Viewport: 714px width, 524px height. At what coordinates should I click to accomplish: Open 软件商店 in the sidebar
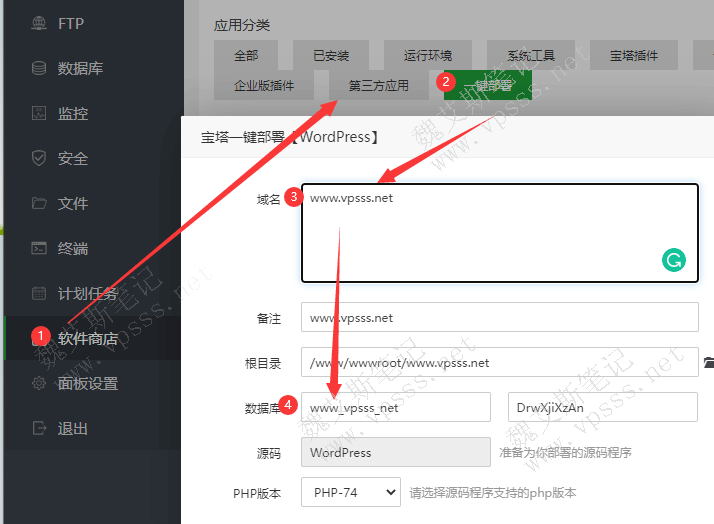point(87,338)
